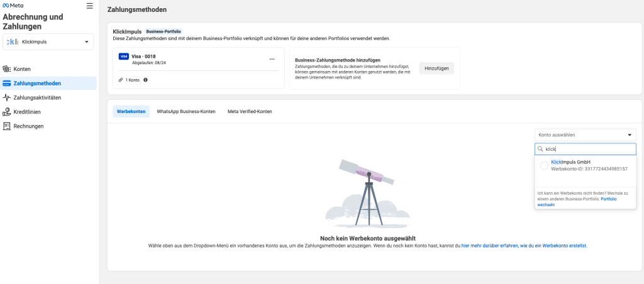Switch to WhatsApp Business-Konten tab
644x284 pixels.
(186, 112)
